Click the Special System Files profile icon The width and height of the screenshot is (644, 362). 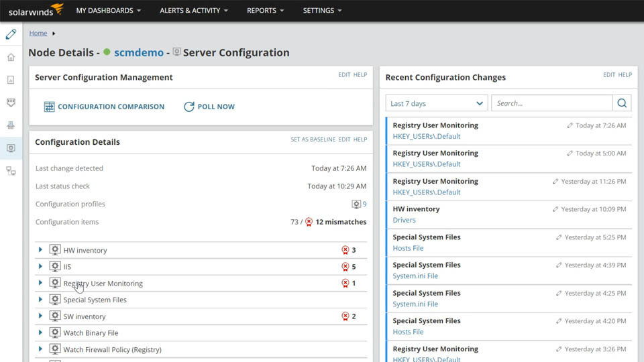55,299
